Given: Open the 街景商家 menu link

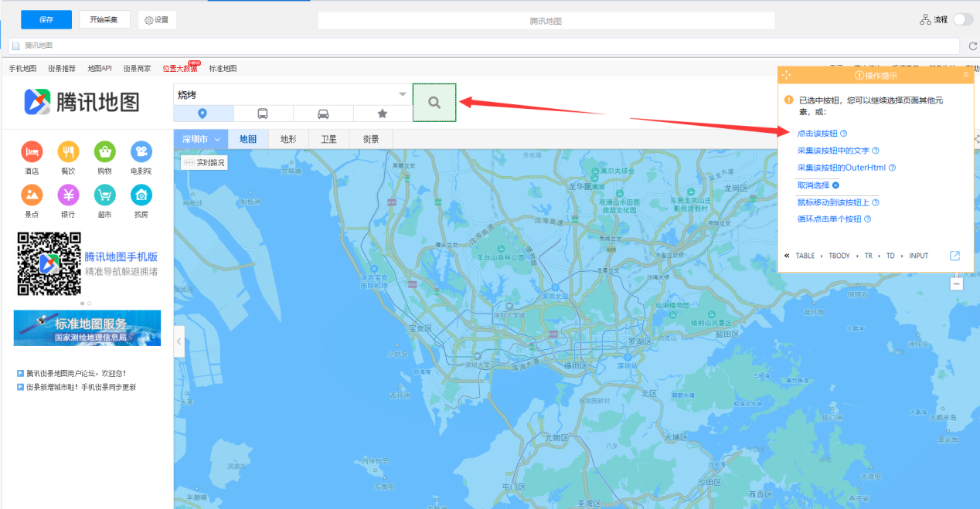Looking at the screenshot, I should point(137,68).
